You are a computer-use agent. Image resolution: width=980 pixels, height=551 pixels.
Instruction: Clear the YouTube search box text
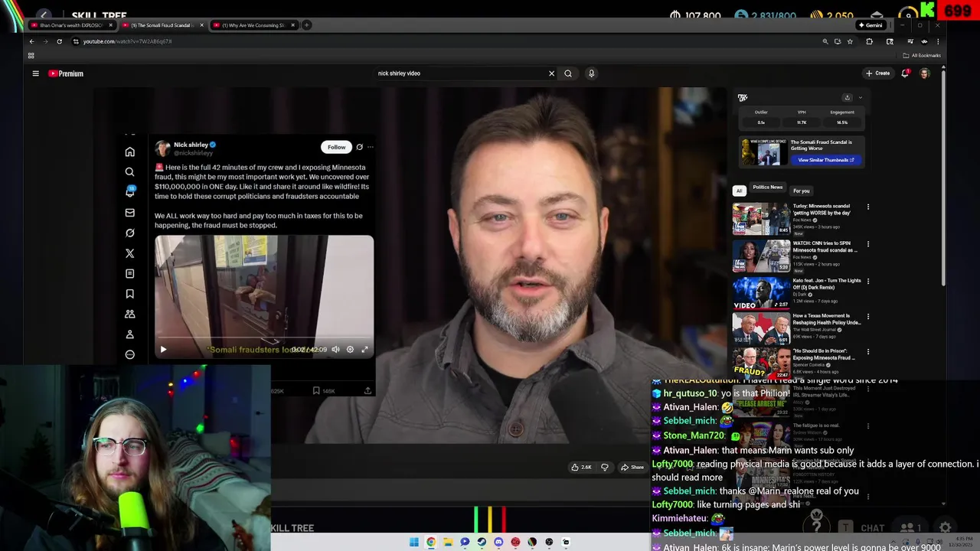[551, 73]
